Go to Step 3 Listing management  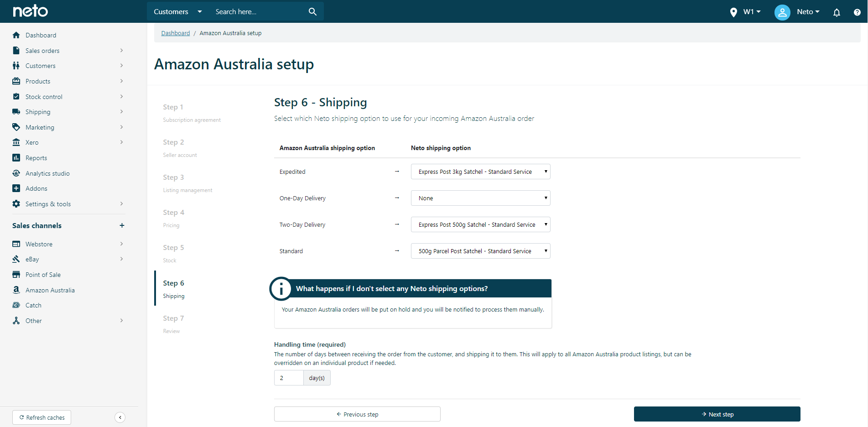pyautogui.click(x=187, y=183)
